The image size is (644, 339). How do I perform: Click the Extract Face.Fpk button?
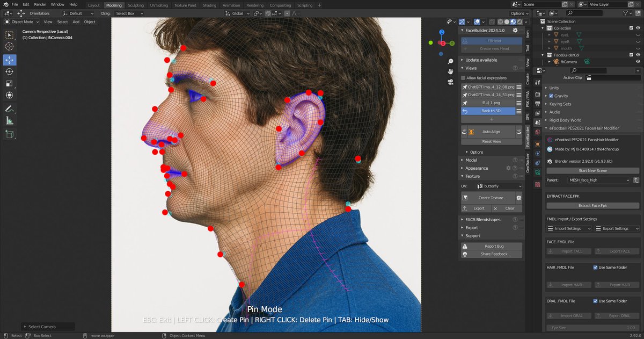[592, 205]
